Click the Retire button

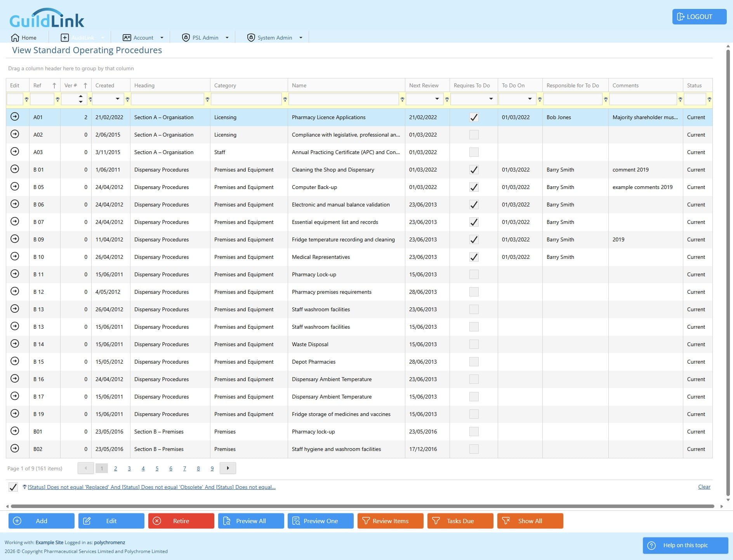[x=181, y=521]
